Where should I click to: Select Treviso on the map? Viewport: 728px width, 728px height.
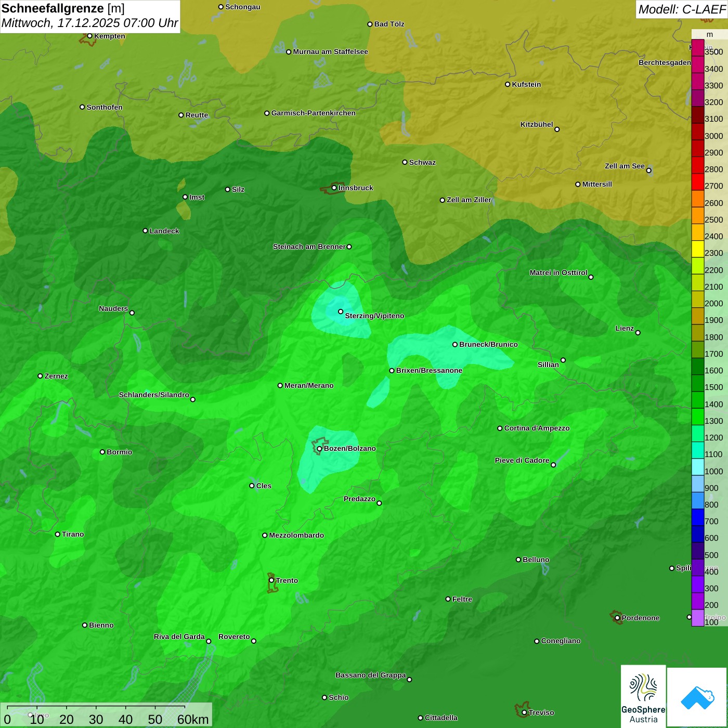tap(538, 712)
